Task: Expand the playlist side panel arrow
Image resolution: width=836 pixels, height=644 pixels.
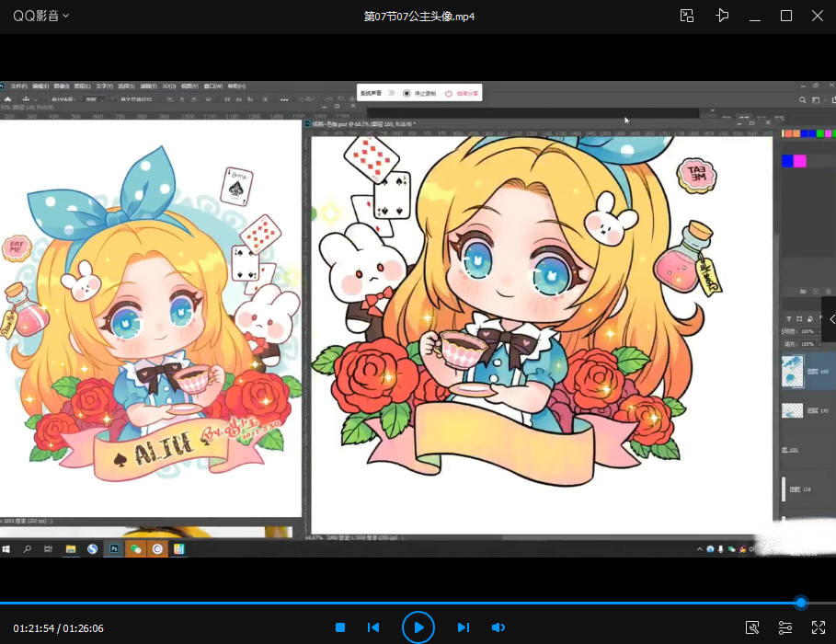Action: click(830, 318)
